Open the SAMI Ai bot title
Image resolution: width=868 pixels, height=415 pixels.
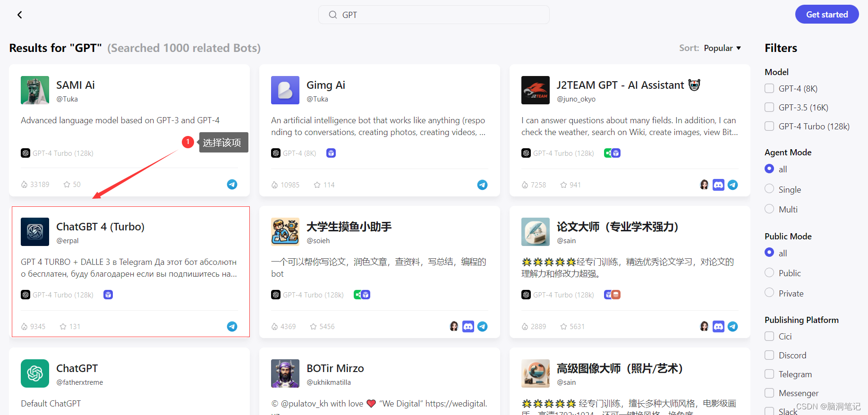pos(76,85)
